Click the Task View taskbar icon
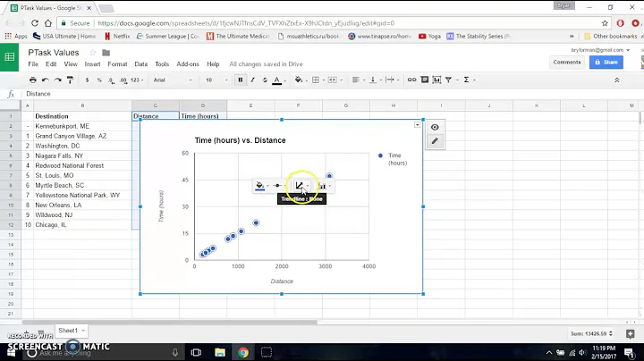This screenshot has width=644, height=361. [196, 352]
